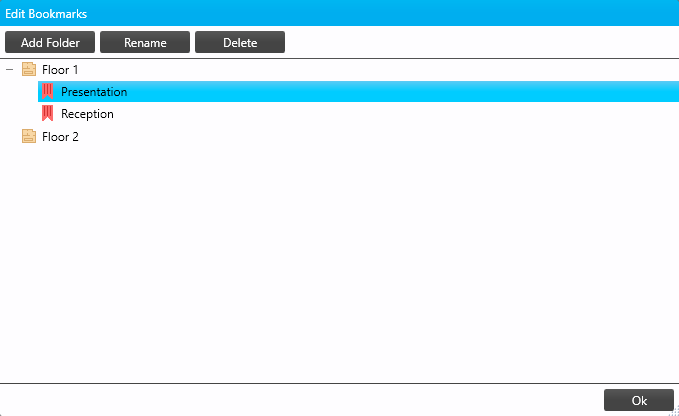
Task: Select the Floor 2 folder label
Action: point(60,137)
